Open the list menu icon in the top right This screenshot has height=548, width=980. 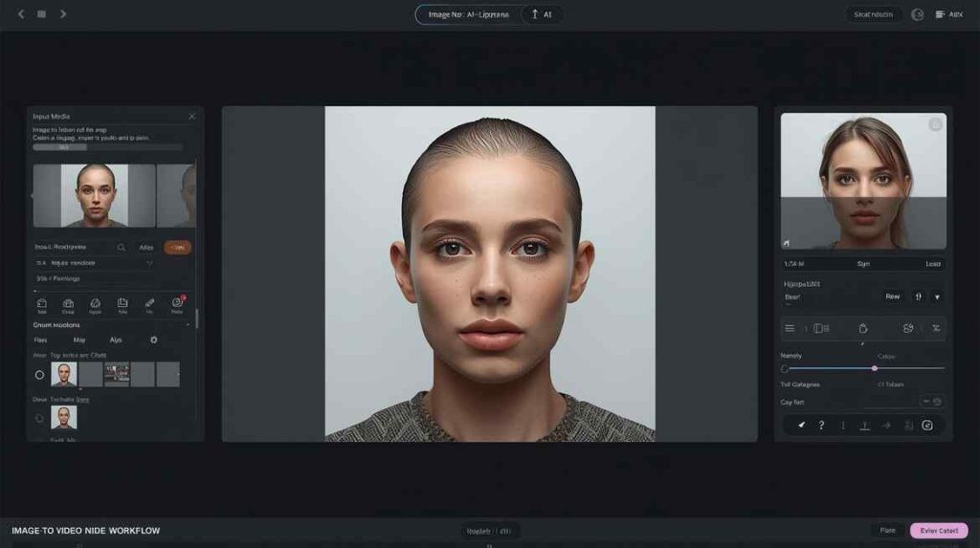coord(940,14)
